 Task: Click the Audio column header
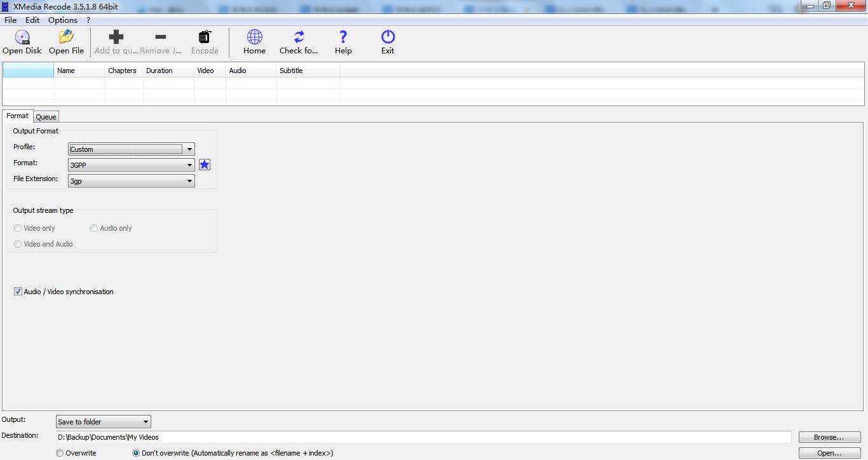(251, 71)
